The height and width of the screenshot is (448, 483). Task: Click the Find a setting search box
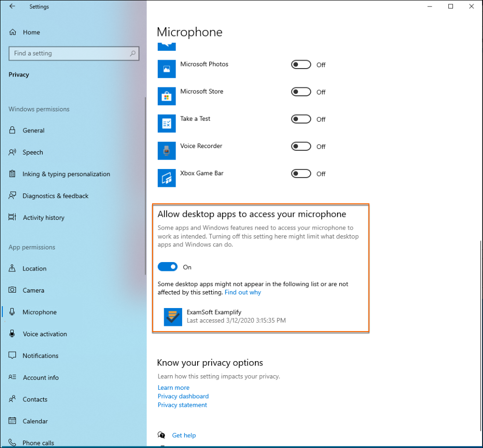[74, 54]
